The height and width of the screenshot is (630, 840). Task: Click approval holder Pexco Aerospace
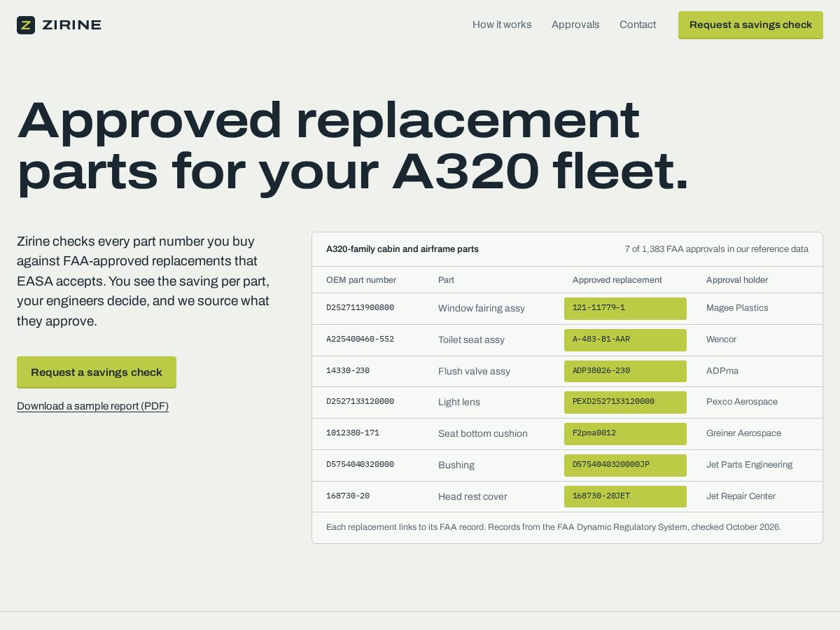pyautogui.click(x=742, y=402)
